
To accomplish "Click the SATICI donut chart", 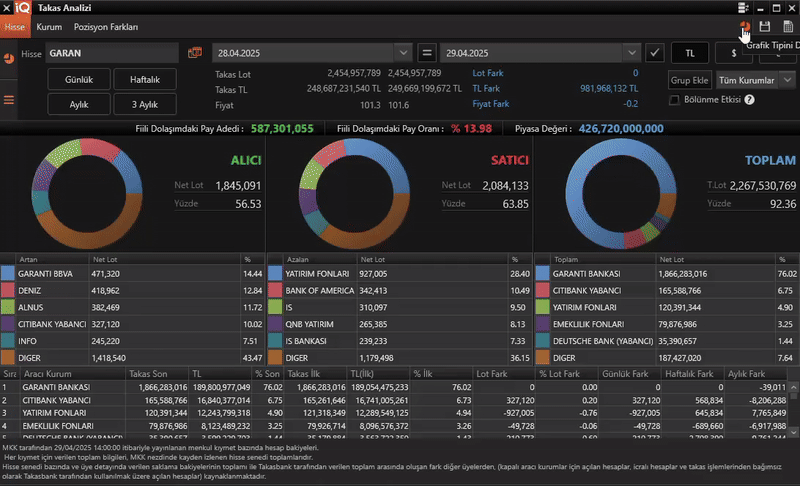I will 354,193.
